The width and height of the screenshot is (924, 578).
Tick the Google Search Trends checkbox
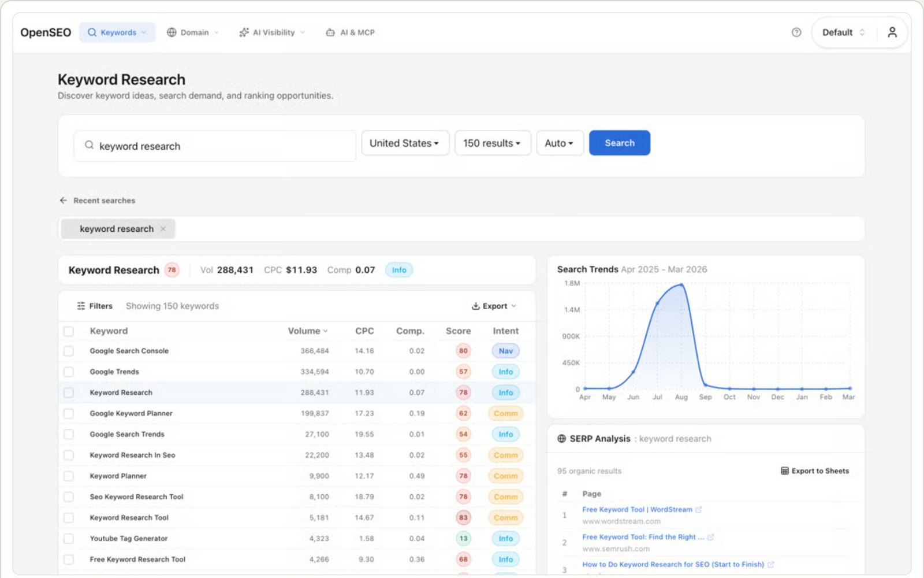69,434
